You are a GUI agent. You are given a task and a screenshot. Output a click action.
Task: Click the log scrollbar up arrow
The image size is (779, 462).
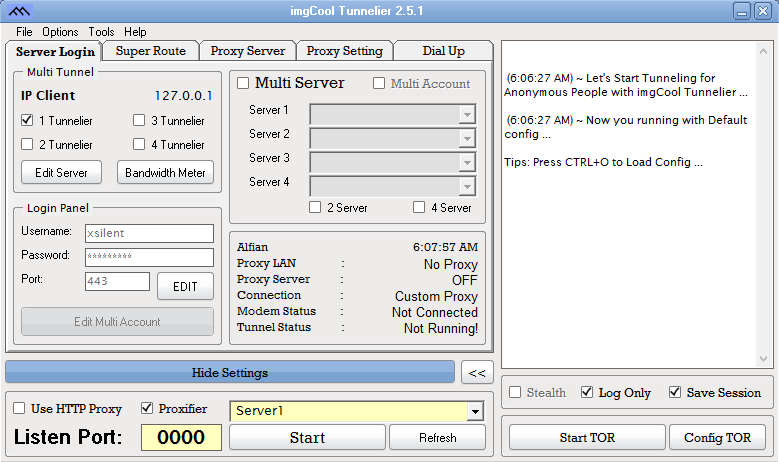coord(763,51)
